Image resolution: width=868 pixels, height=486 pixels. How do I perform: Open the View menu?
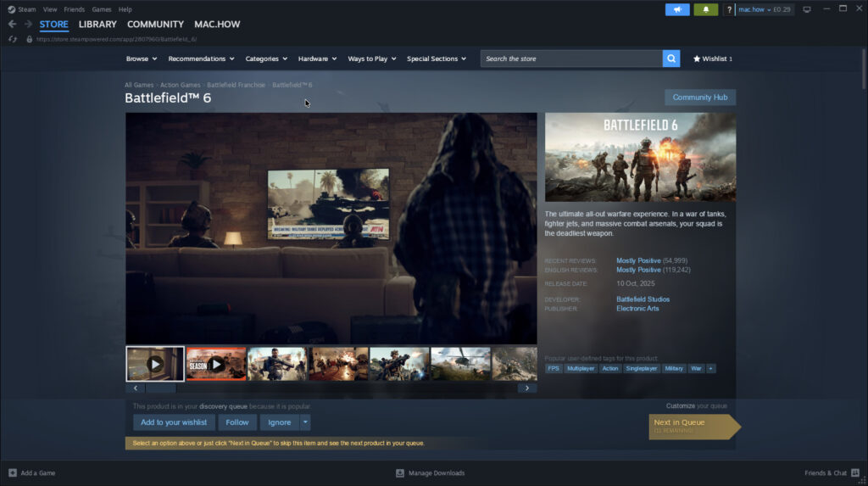pos(50,9)
